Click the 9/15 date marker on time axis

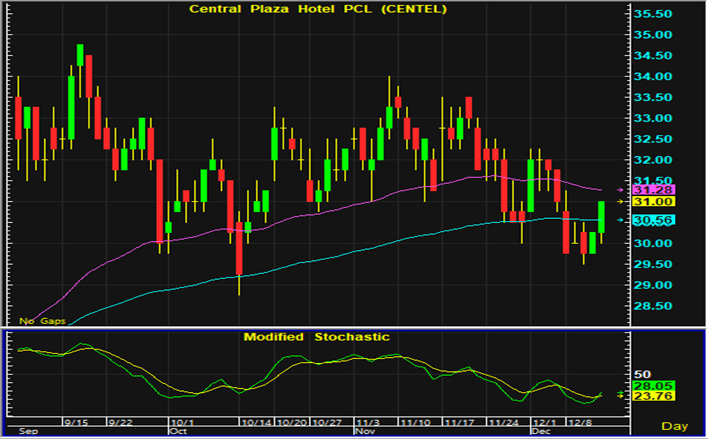77,422
